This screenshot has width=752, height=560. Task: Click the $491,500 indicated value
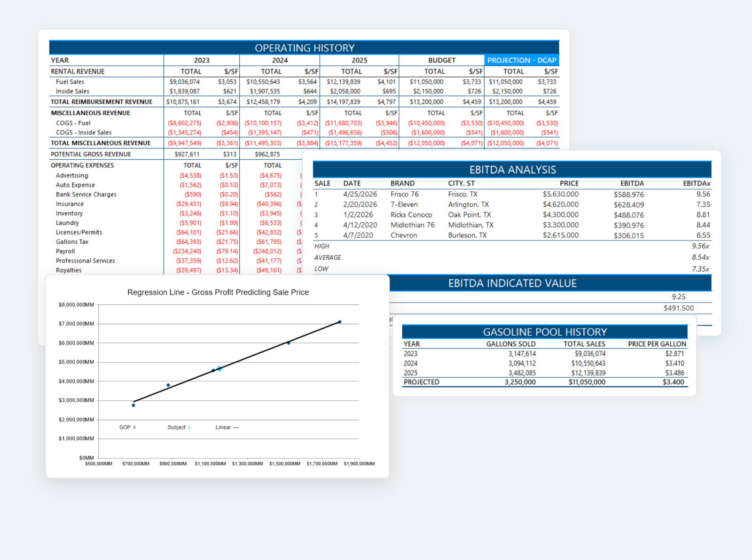coord(679,308)
